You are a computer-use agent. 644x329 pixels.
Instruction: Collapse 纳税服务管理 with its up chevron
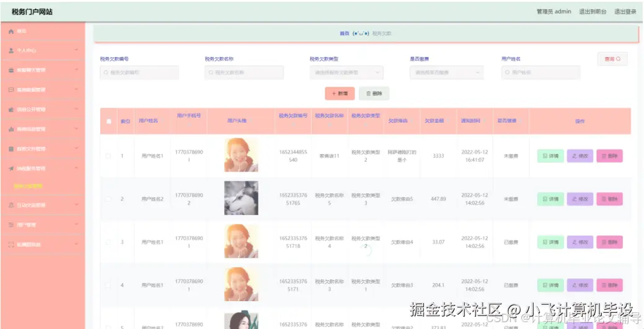coord(76,169)
